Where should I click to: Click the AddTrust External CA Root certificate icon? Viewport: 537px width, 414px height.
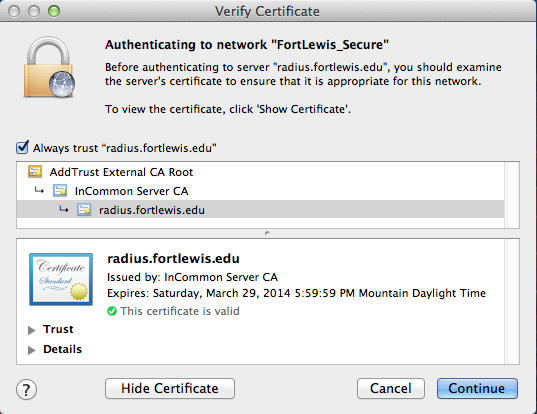click(35, 172)
